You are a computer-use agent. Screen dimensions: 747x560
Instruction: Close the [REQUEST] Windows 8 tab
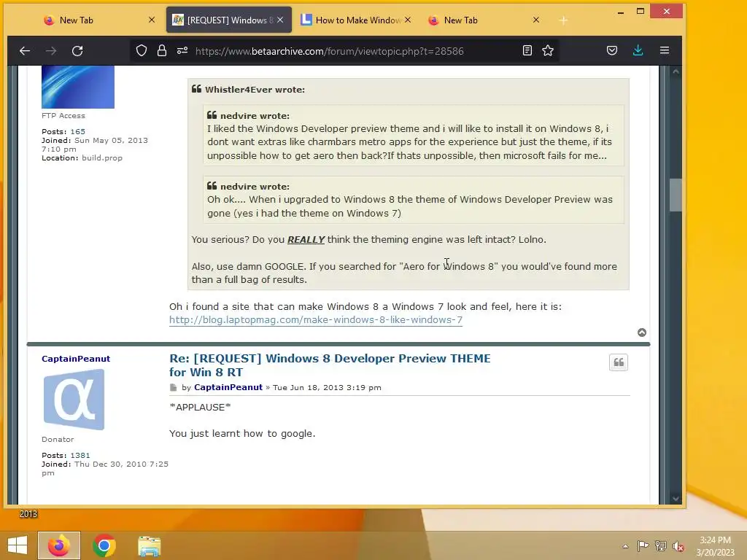click(x=280, y=20)
